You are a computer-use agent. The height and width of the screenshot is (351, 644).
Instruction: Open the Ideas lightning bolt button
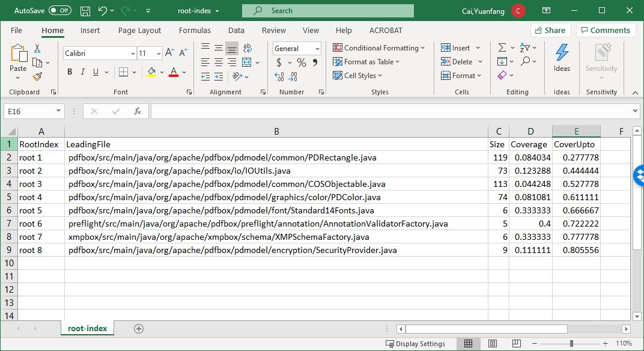click(x=562, y=58)
